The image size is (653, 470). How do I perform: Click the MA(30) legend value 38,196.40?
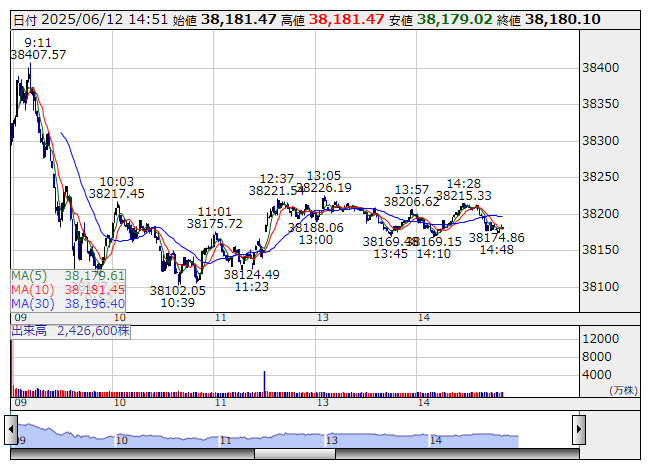(95, 304)
